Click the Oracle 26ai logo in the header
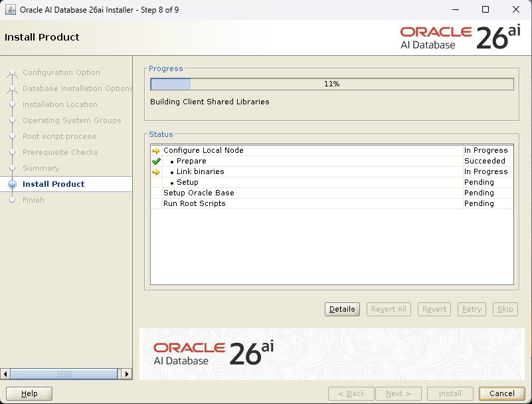Viewport: 532px width, 404px height. coord(460,38)
